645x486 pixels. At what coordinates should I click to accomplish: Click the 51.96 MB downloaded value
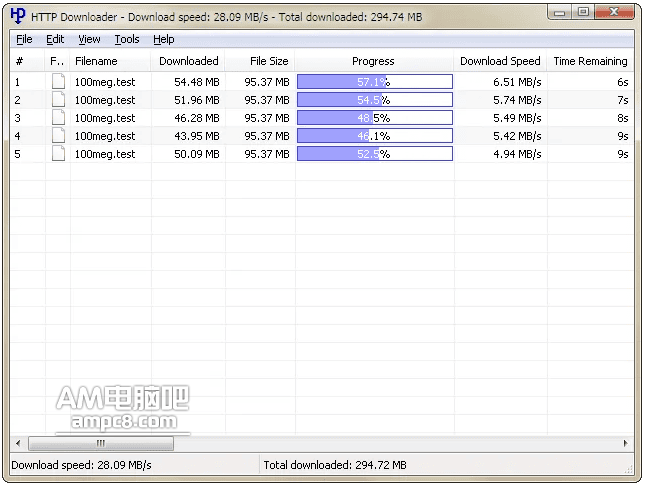[197, 100]
